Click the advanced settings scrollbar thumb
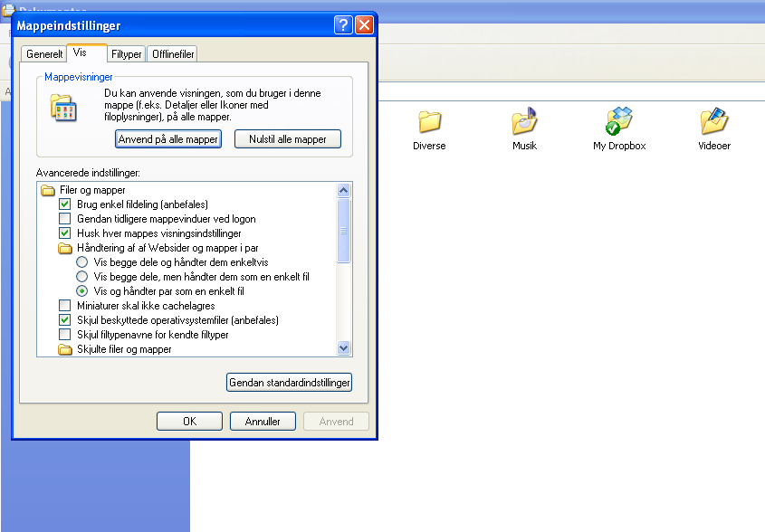 pos(343,231)
